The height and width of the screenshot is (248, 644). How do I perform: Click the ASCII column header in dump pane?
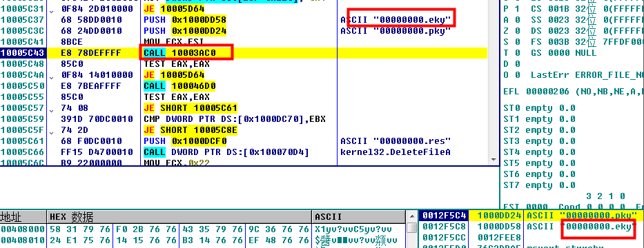358,216
